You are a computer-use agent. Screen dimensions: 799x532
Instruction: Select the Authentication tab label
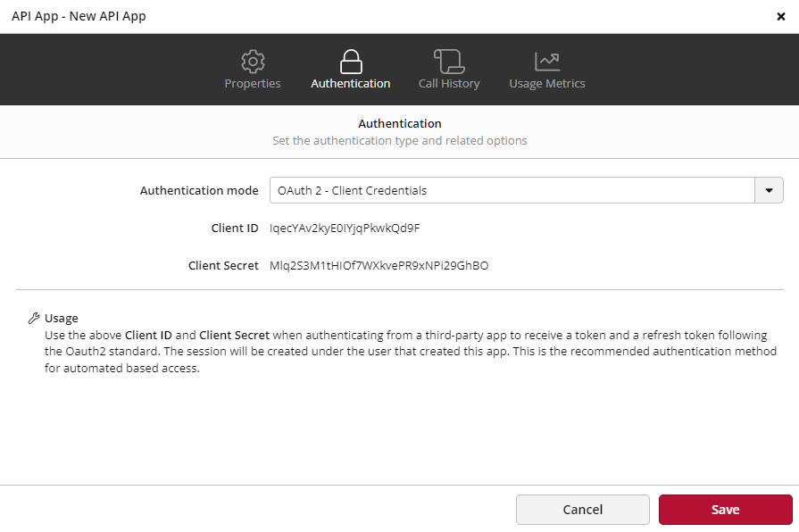[350, 83]
